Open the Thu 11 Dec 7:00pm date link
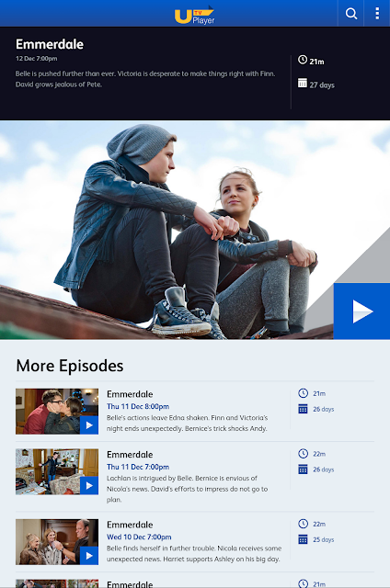This screenshot has height=588, width=390. pyautogui.click(x=138, y=467)
